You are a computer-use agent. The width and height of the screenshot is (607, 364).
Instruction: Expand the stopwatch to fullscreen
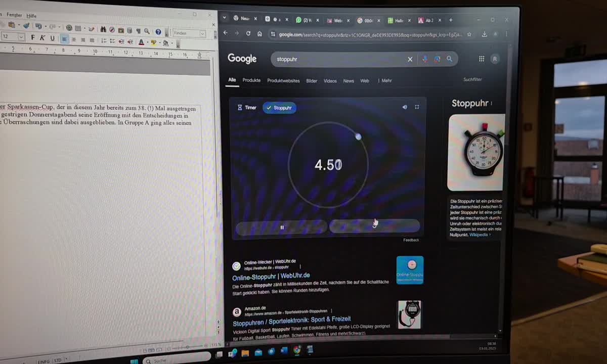(x=417, y=107)
